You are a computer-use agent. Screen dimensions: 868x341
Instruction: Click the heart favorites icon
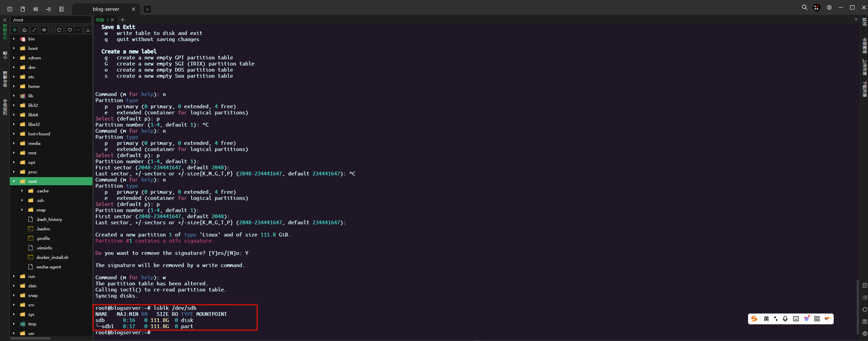point(70,30)
